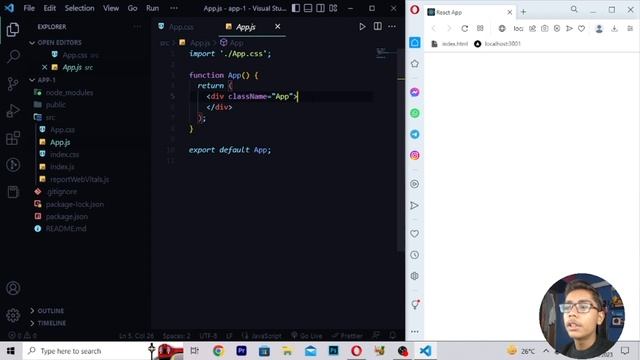Image resolution: width=640 pixels, height=360 pixels.
Task: Expand the Timeline section
Action: click(x=52, y=323)
